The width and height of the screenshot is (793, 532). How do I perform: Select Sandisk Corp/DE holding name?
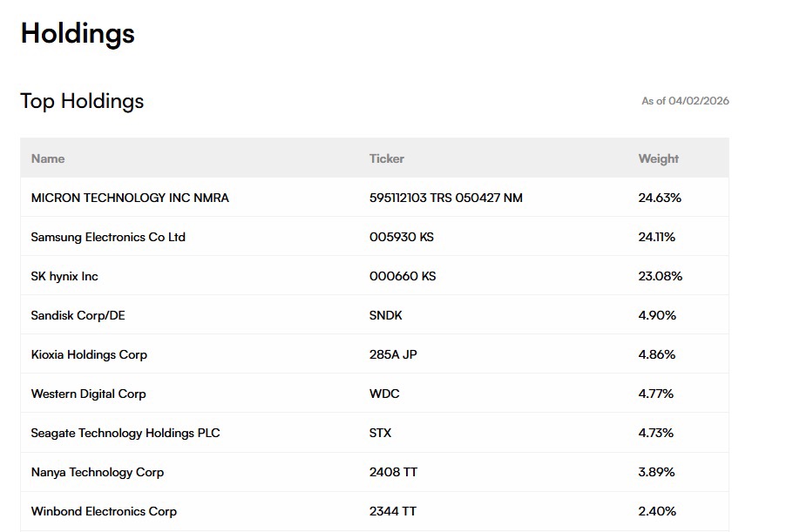[x=78, y=315]
